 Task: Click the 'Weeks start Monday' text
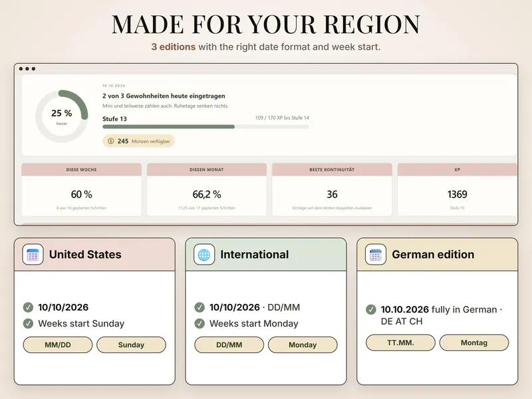(x=254, y=324)
